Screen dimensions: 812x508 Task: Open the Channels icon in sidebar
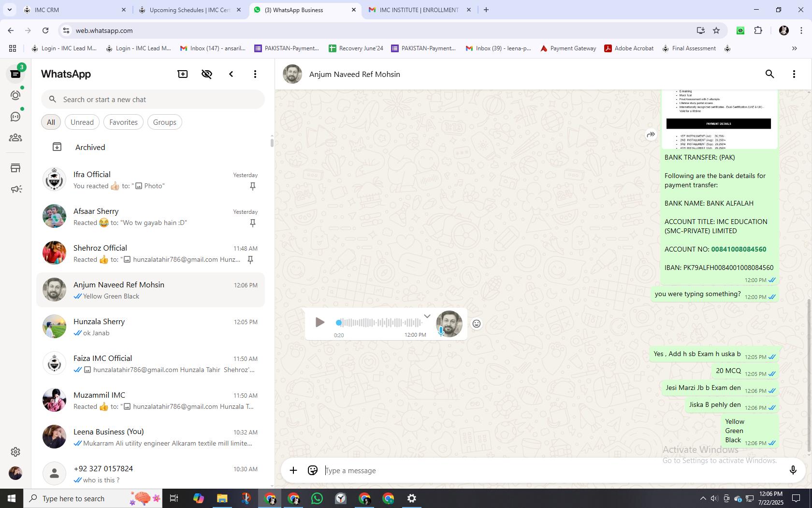coord(15,117)
